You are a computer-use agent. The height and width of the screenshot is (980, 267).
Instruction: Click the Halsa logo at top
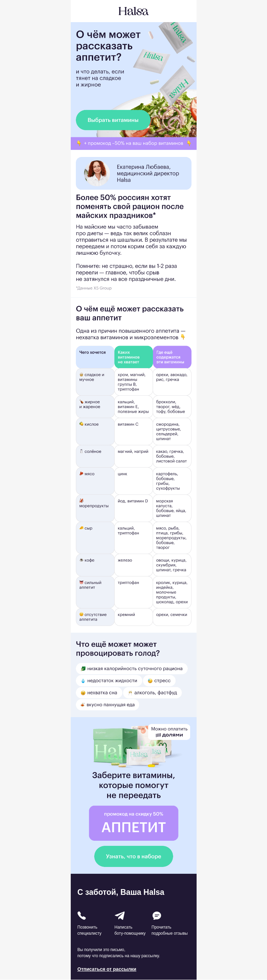[133, 11]
